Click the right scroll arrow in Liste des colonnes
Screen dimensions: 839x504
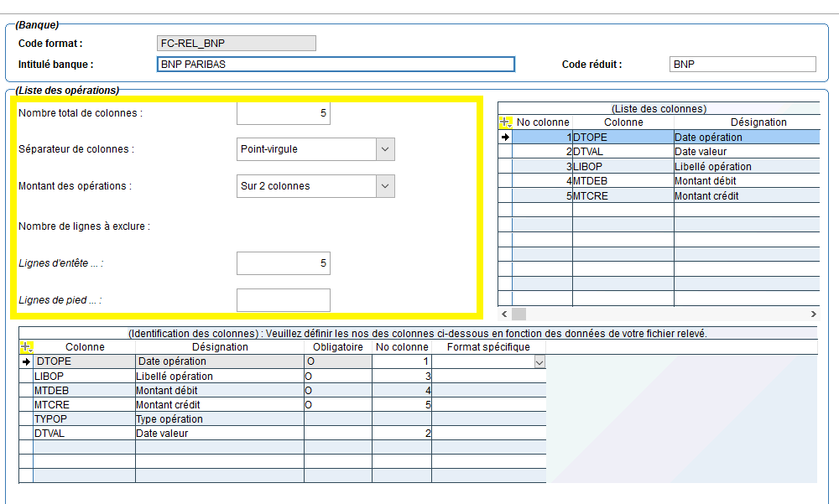(813, 314)
